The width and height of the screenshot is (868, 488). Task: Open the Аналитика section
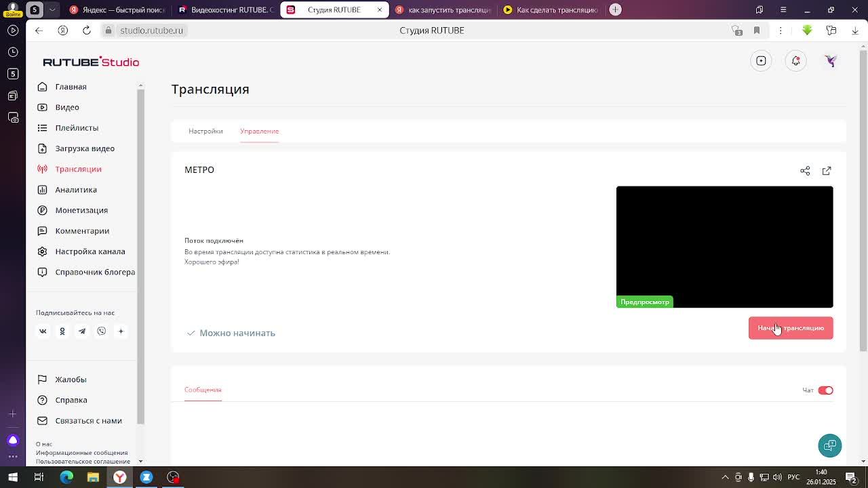point(76,190)
